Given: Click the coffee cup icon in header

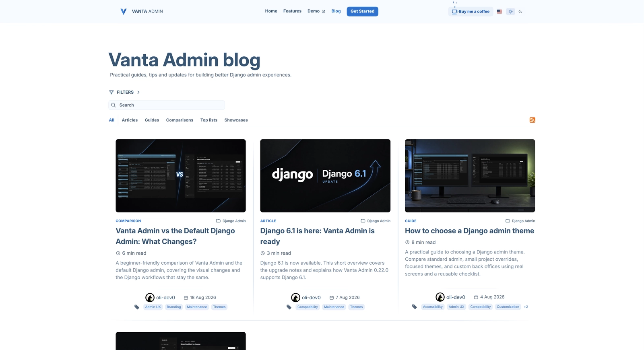Looking at the screenshot, I should click(454, 11).
